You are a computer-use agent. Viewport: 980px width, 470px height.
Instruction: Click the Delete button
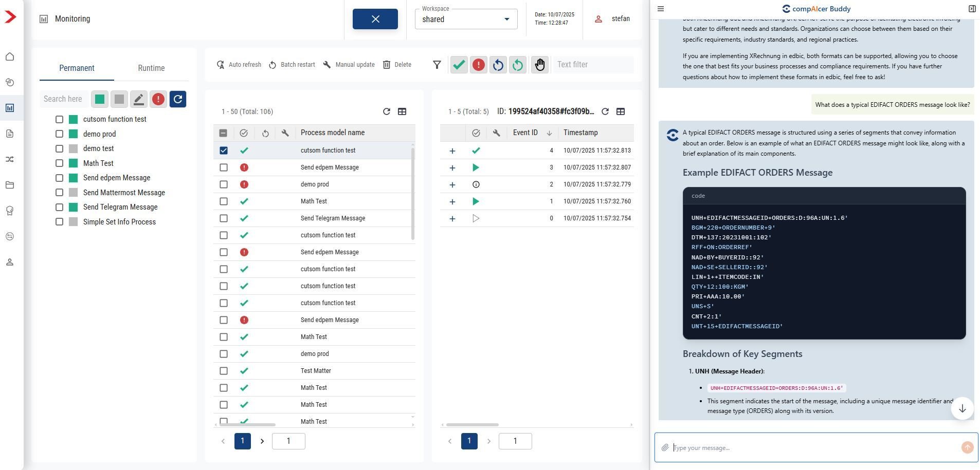[x=397, y=65]
